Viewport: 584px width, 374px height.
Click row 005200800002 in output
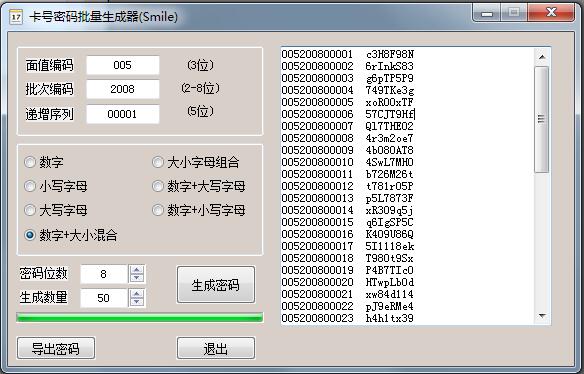point(347,66)
